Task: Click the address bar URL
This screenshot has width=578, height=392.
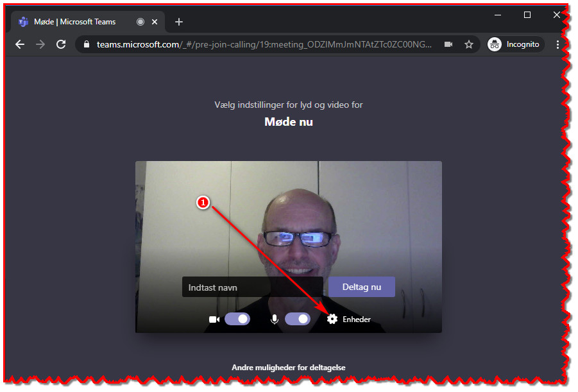Action: pos(264,45)
